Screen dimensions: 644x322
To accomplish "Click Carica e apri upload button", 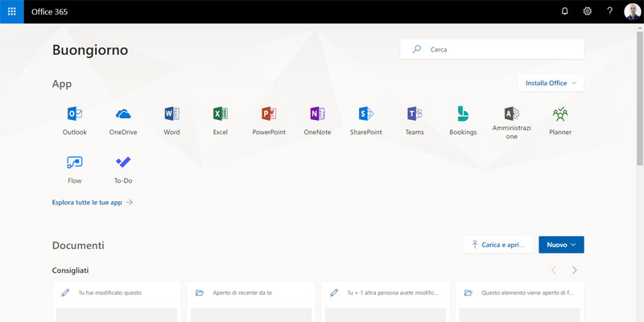I will tap(498, 245).
